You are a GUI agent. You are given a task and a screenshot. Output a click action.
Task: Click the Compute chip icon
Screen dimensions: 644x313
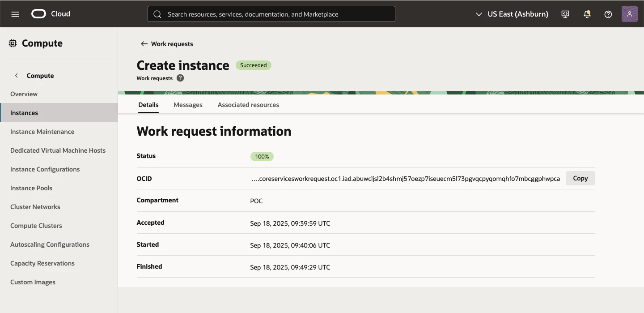[13, 43]
